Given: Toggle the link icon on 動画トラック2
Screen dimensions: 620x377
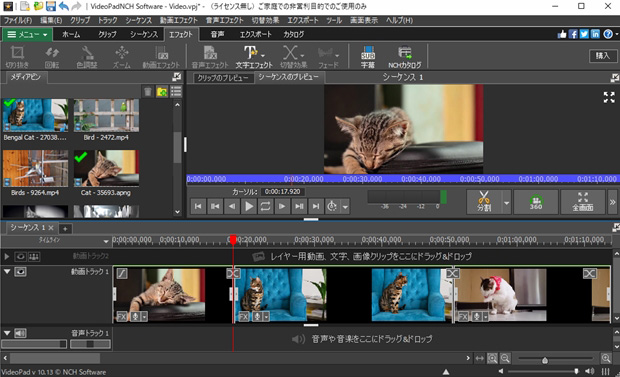Looking at the screenshot, I should pos(34,257).
